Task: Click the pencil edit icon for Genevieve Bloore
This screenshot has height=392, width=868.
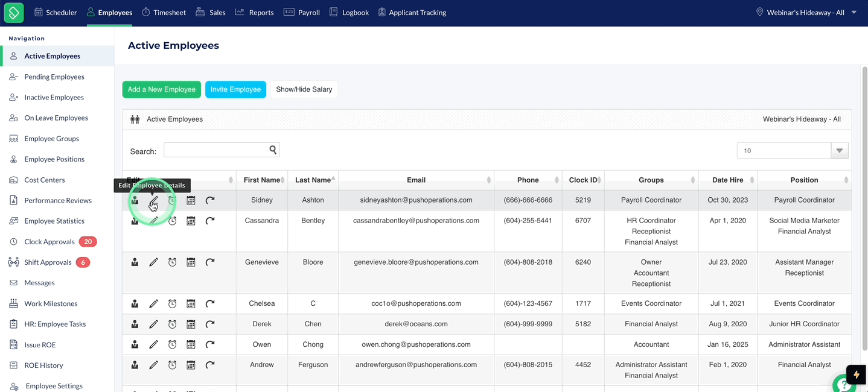Action: click(x=154, y=262)
